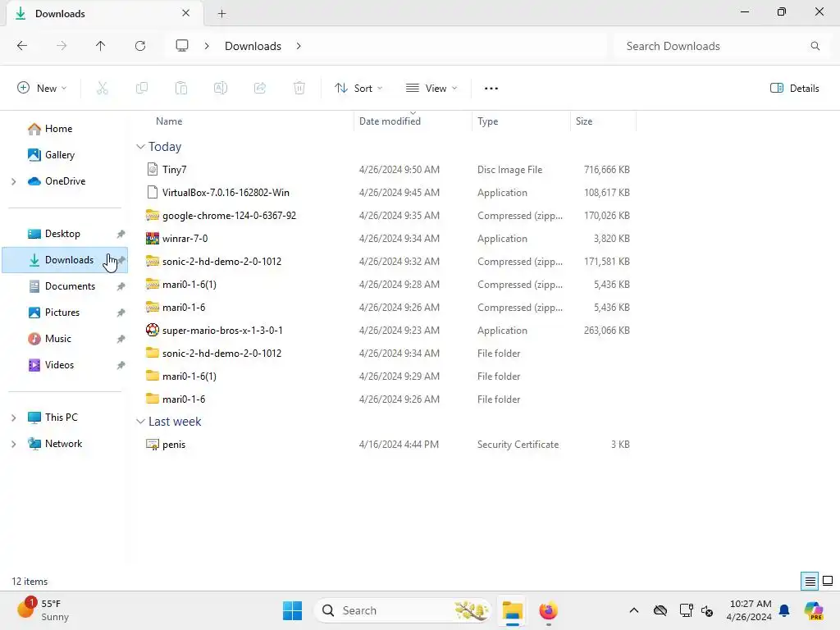The width and height of the screenshot is (840, 630).
Task: Refresh the Downloads folder view
Action: pos(140,46)
